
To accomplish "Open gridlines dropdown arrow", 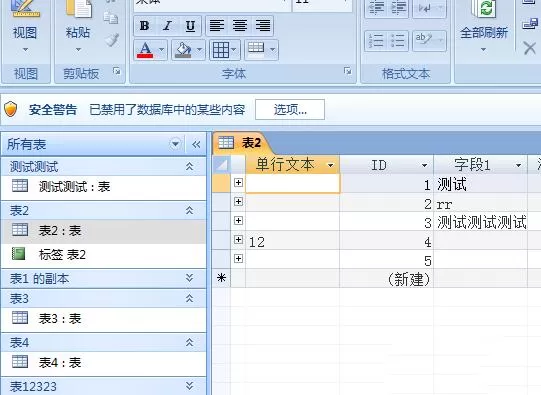I will pos(234,50).
